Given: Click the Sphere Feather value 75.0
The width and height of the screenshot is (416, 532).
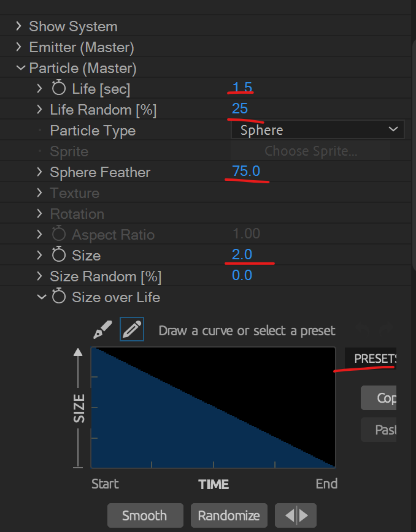Looking at the screenshot, I should coord(246,171).
